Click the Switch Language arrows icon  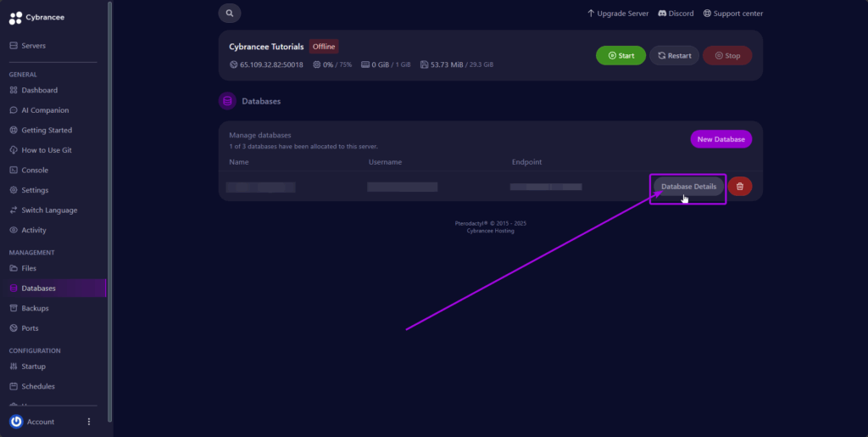(14, 210)
